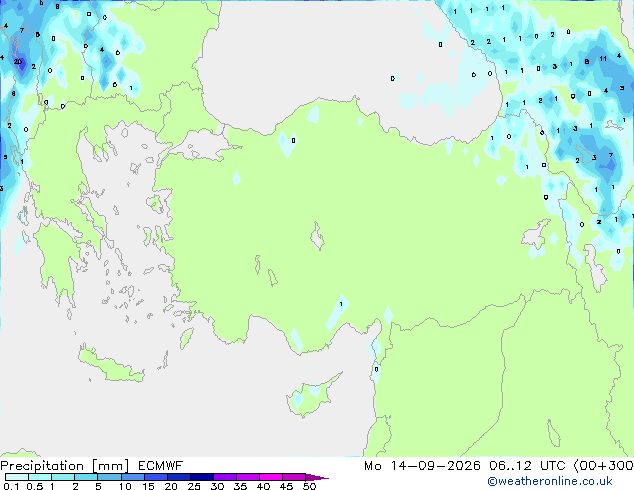Open the weatheronline.co.uk copyright link

pyautogui.click(x=550, y=481)
